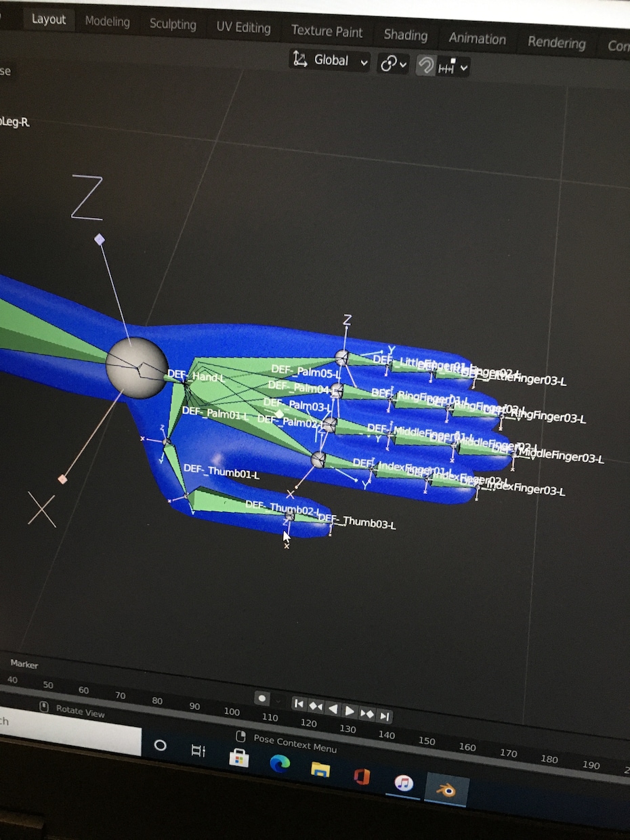This screenshot has width=630, height=840.
Task: Open the Global transform orientation dropdown
Action: click(330, 60)
